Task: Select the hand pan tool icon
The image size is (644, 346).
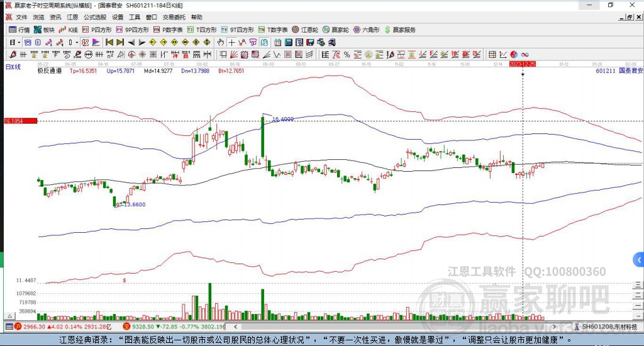Action: click(221, 42)
